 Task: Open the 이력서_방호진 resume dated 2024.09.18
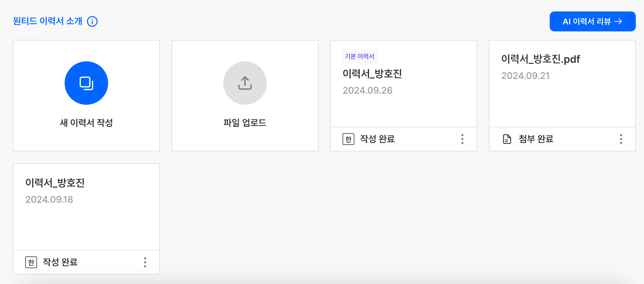click(55, 183)
